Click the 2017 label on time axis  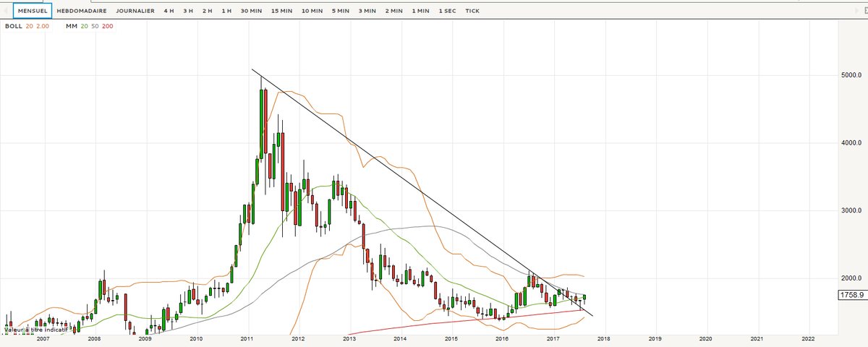click(x=553, y=338)
